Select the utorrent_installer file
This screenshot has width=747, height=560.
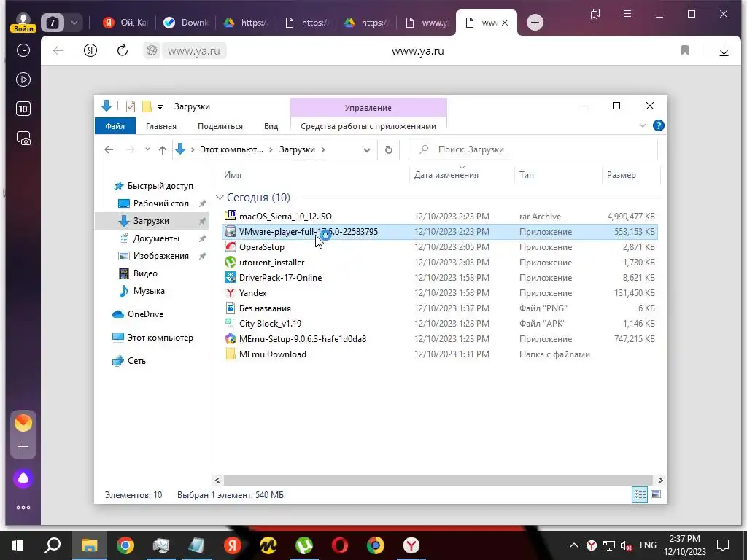pos(271,262)
